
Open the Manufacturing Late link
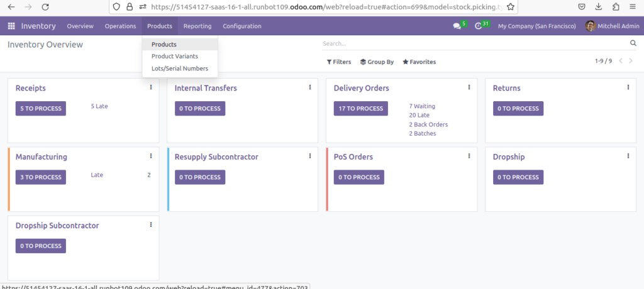coord(97,175)
